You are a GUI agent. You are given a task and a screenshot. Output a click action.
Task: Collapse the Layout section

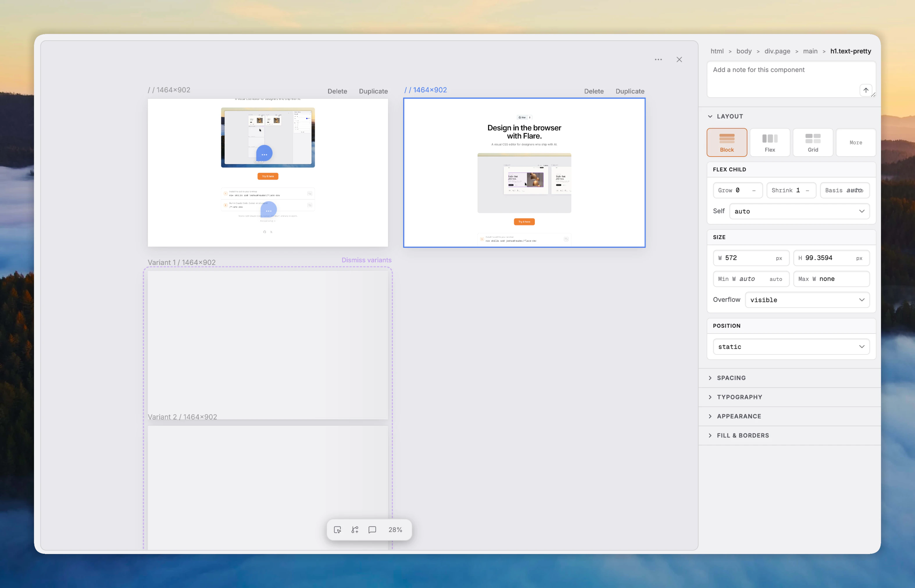[x=730, y=116]
